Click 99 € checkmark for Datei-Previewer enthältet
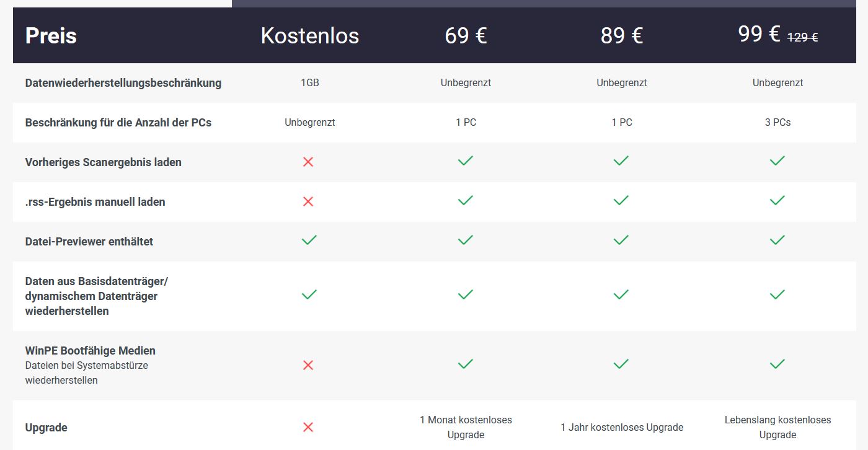This screenshot has width=868, height=450. point(777,240)
